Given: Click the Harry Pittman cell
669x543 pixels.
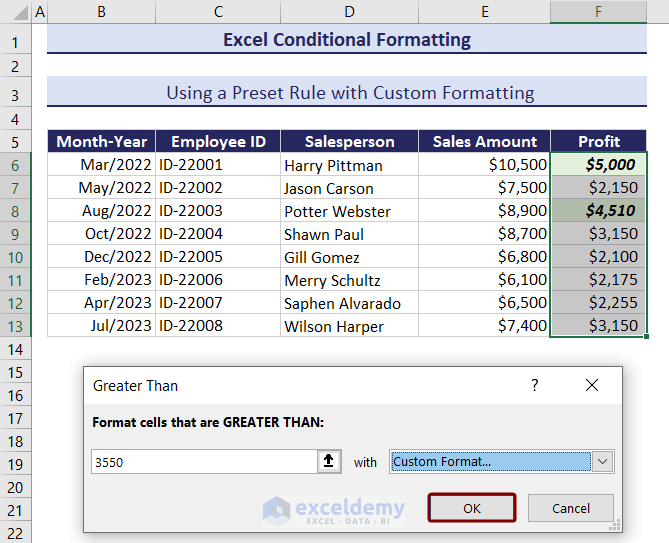Looking at the screenshot, I should 349,165.
